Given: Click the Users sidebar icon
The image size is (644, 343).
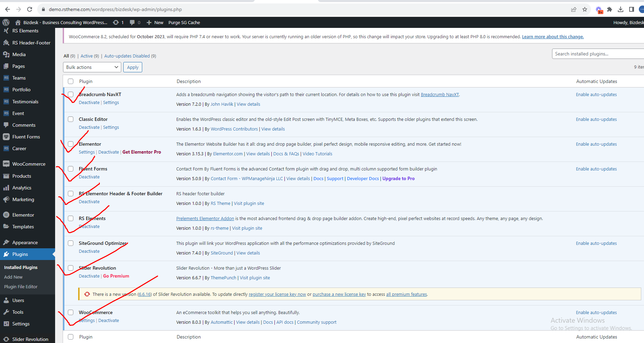Looking at the screenshot, I should pos(6,300).
